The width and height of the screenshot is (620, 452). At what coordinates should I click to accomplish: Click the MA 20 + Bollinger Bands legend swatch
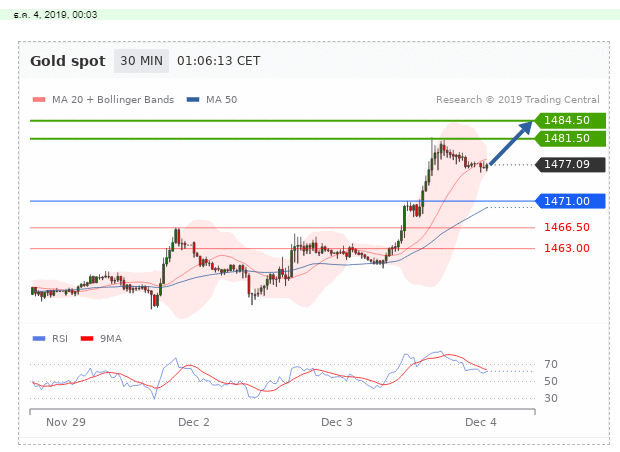[x=39, y=100]
